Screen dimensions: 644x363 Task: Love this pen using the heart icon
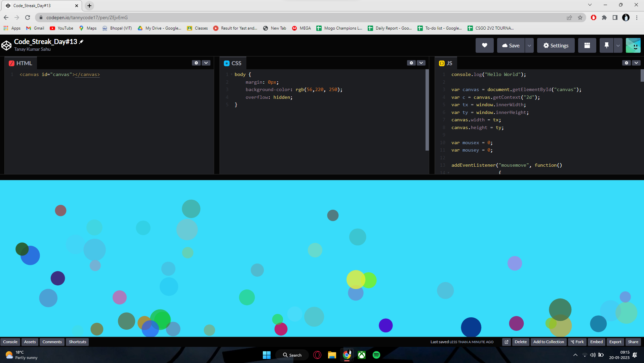[x=484, y=45]
